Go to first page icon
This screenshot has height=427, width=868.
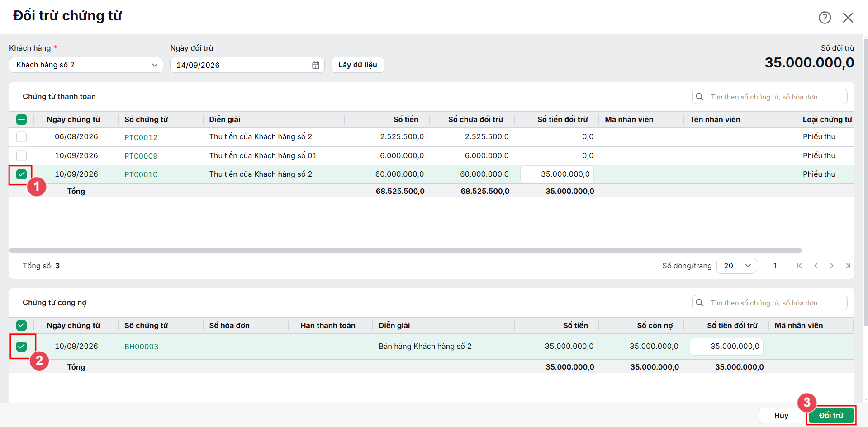[800, 266]
